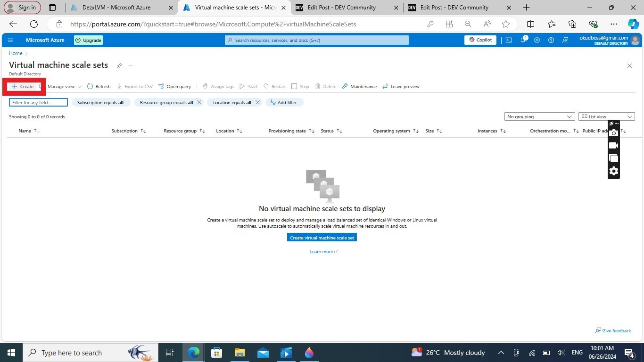Click the browser Sign in button
Image resolution: width=644 pixels, height=362 pixels.
click(x=22, y=8)
